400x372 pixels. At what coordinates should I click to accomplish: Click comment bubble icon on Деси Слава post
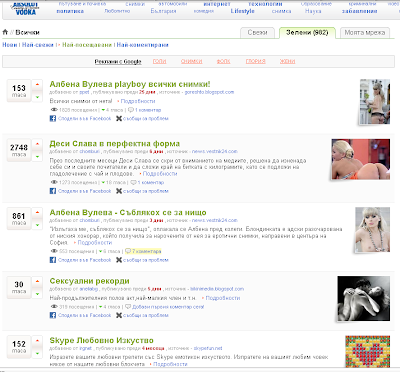coord(133,182)
